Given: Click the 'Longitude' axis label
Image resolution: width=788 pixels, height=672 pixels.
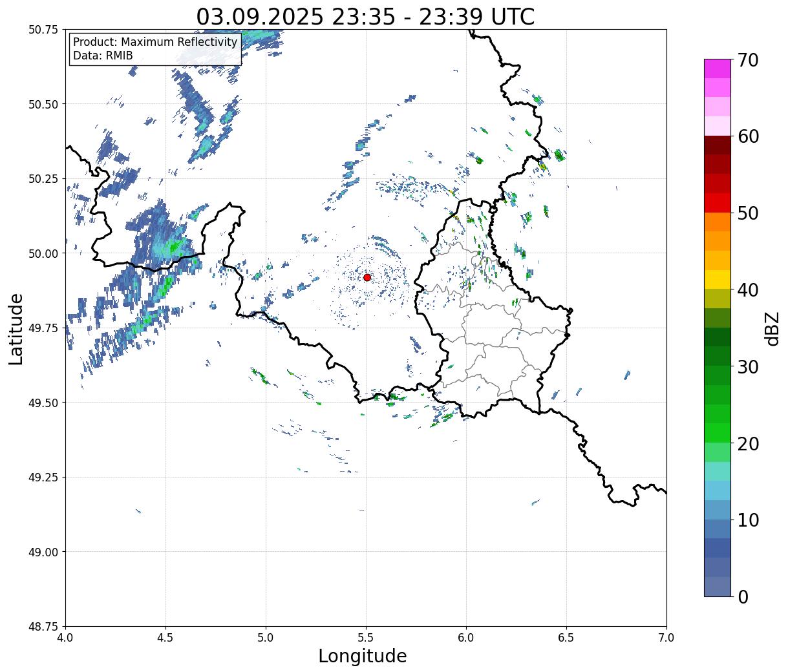Looking at the screenshot, I should click(x=363, y=656).
